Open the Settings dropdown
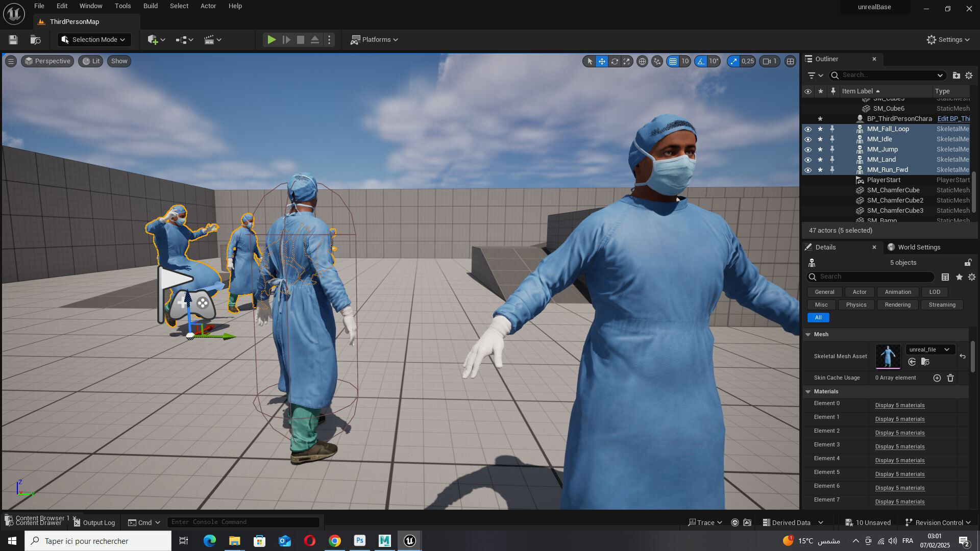The width and height of the screenshot is (980, 551). [948, 40]
